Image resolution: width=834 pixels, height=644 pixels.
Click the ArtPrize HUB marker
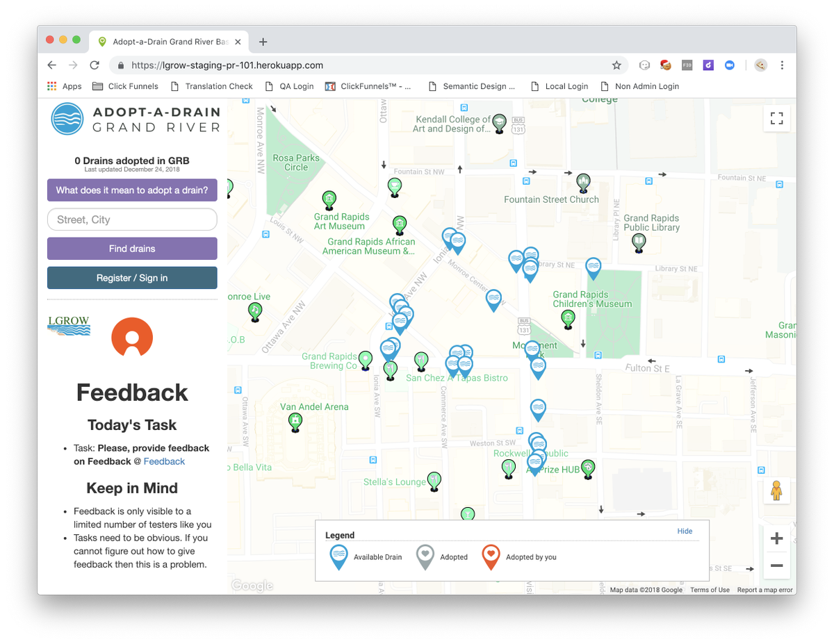tap(588, 469)
